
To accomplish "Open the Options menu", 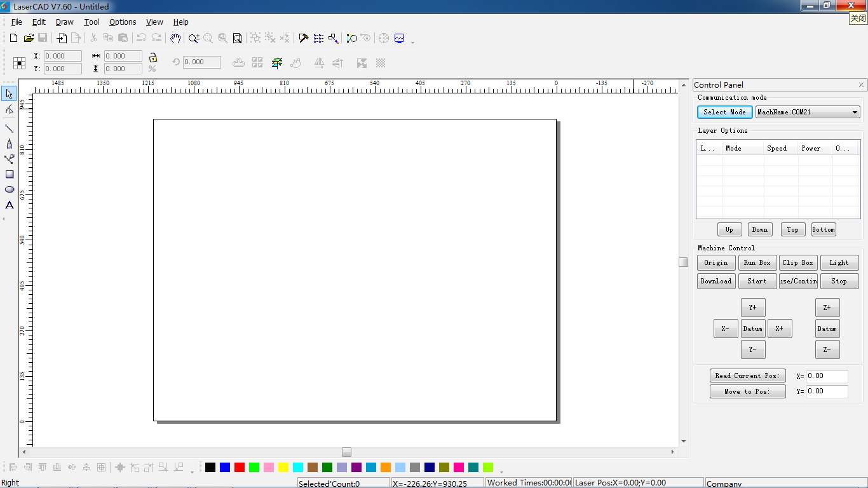I will pos(123,22).
